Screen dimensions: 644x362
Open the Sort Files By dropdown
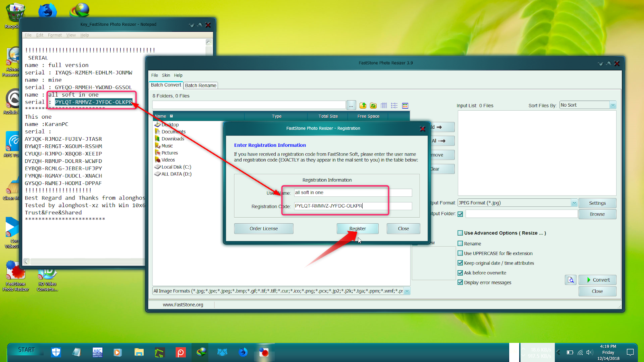point(613,105)
